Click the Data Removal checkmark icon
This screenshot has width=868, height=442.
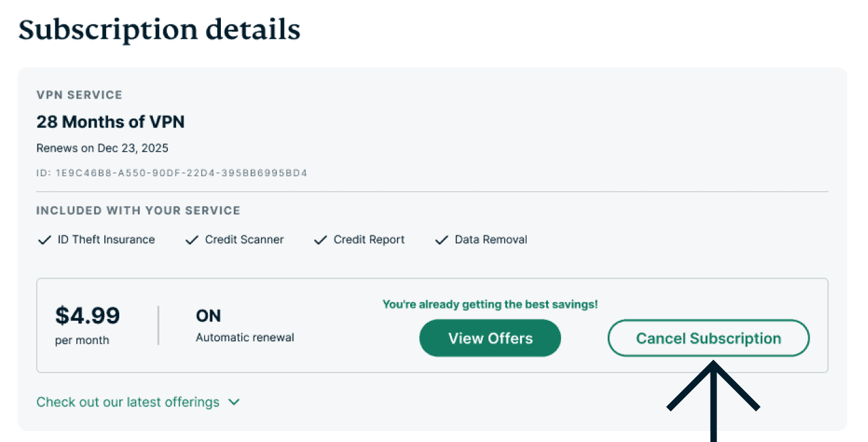pos(442,240)
